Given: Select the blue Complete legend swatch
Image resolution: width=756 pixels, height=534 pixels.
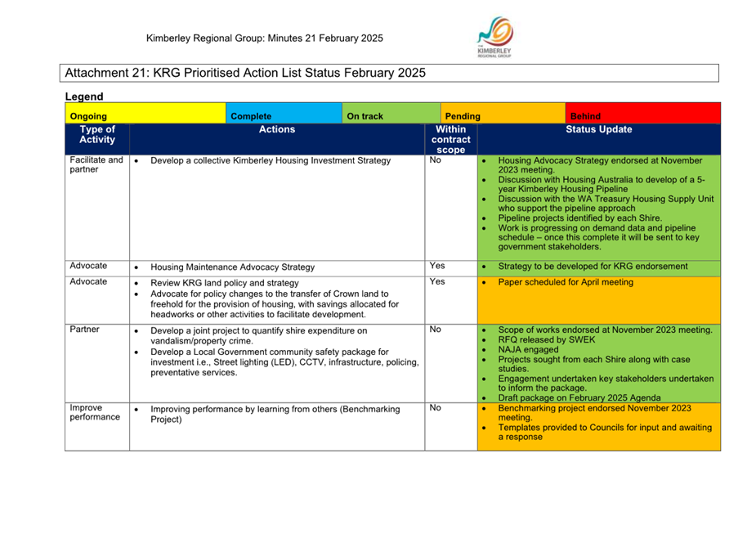Looking at the screenshot, I should pyautogui.click(x=284, y=113).
